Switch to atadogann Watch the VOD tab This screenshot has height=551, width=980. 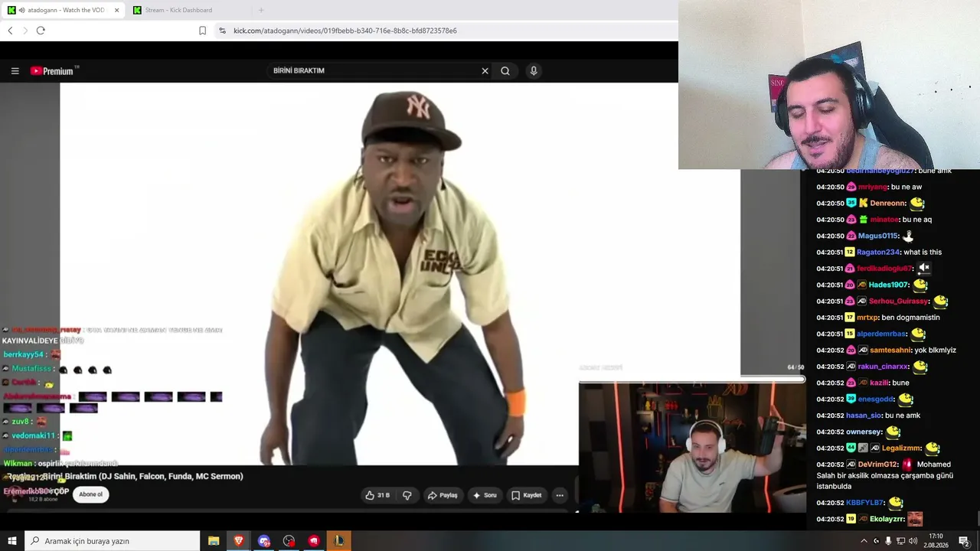click(64, 10)
